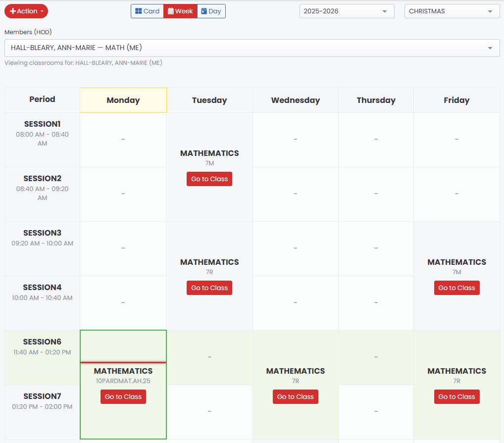
Task: Select the Tuesday column header
Action: 209,100
